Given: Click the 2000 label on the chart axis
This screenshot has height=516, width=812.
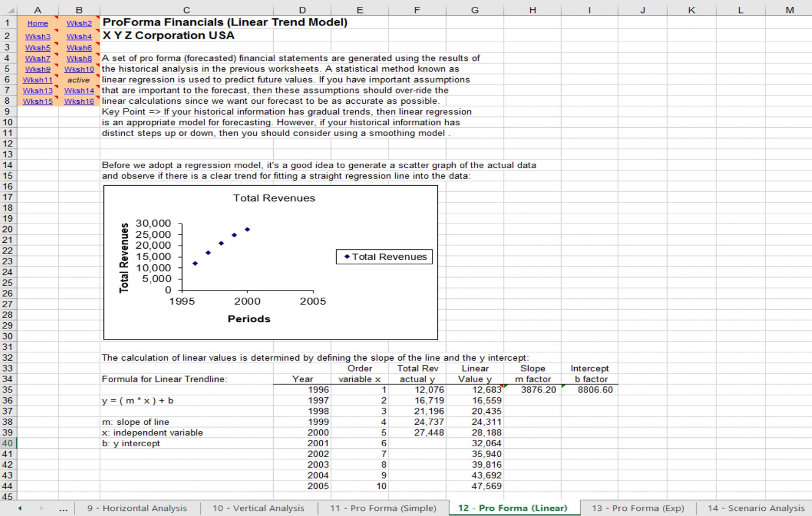Looking at the screenshot, I should [x=247, y=301].
